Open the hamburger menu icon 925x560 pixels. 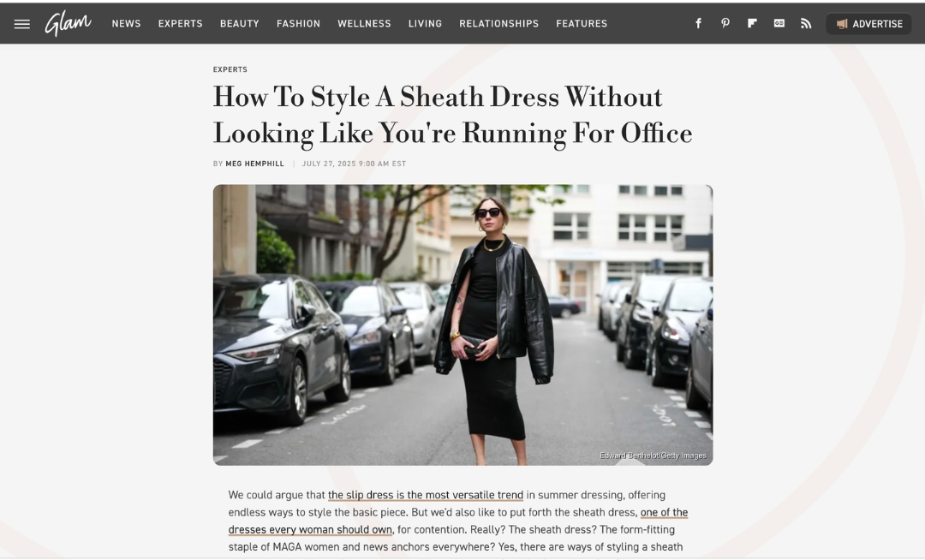coord(21,24)
